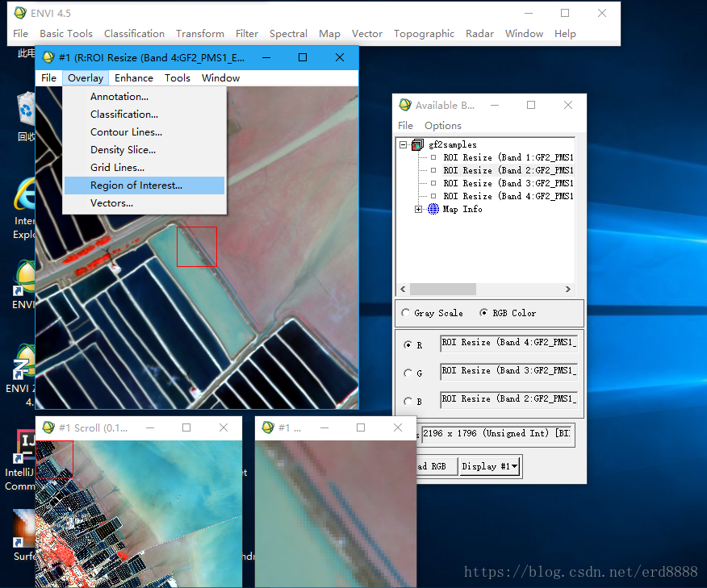Click the red view box in the Scroll window

click(54, 459)
